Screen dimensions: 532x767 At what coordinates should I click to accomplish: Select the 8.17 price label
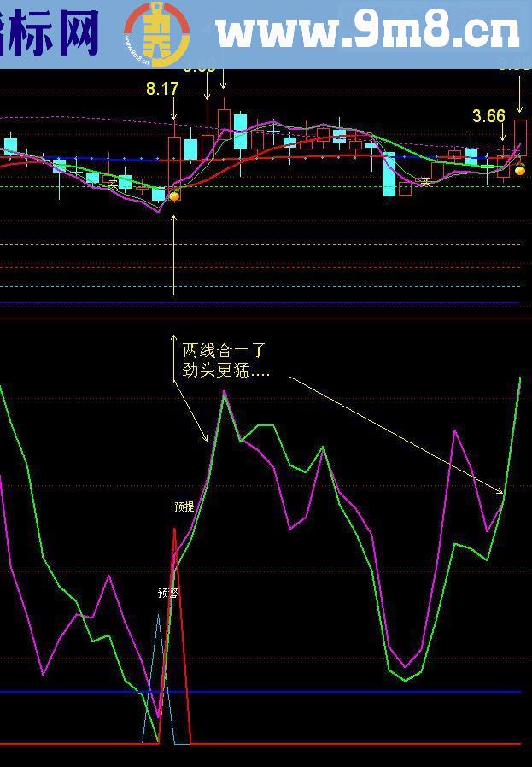(x=162, y=89)
